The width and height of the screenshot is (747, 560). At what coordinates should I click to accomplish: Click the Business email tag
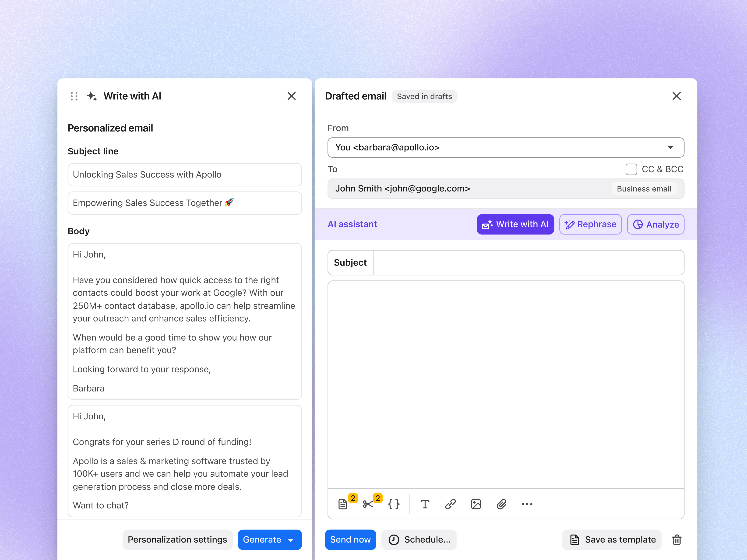644,189
